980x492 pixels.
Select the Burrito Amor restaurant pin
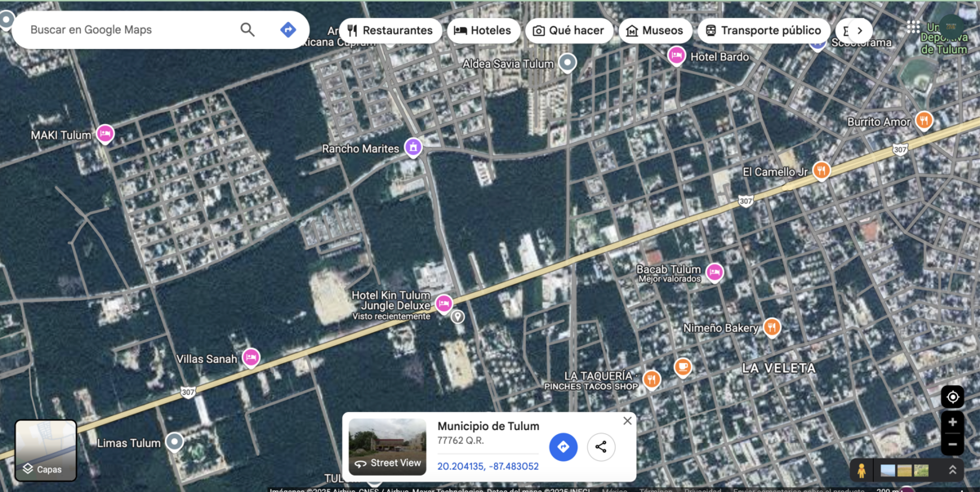(x=924, y=121)
